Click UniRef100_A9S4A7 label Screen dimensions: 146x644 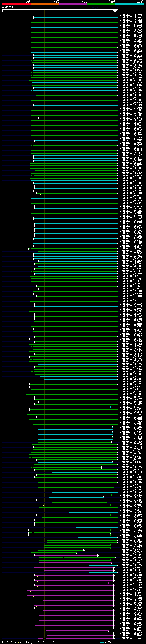pyautogui.click(x=131, y=32)
